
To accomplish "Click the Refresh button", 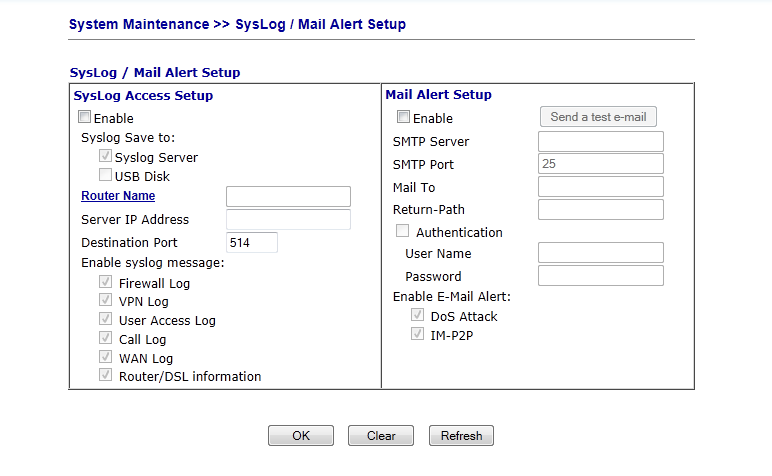I will 461,436.
